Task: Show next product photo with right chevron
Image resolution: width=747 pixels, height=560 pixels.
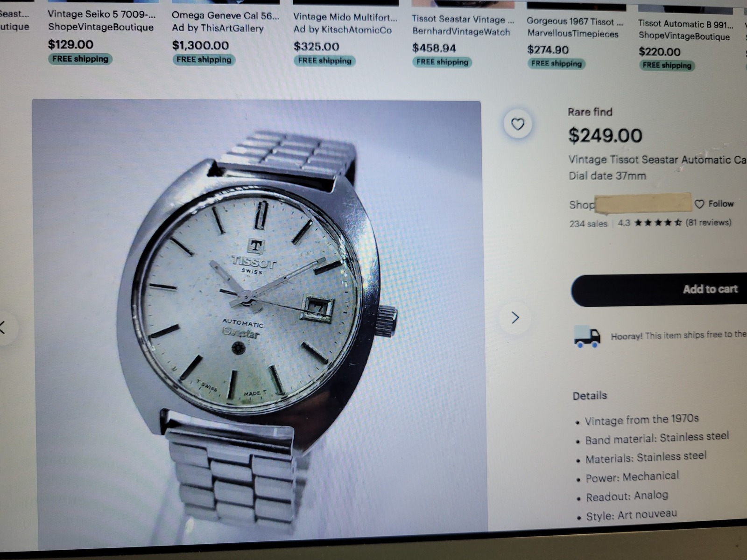Action: point(515,318)
